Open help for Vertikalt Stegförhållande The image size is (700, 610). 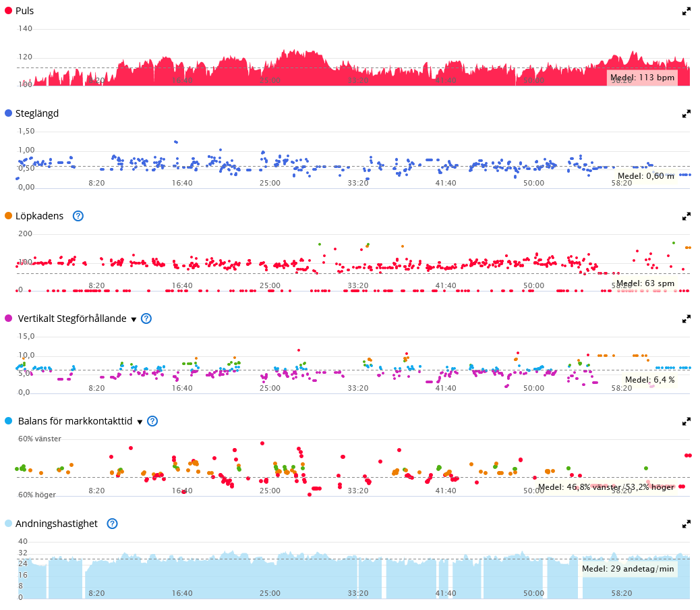(x=146, y=318)
